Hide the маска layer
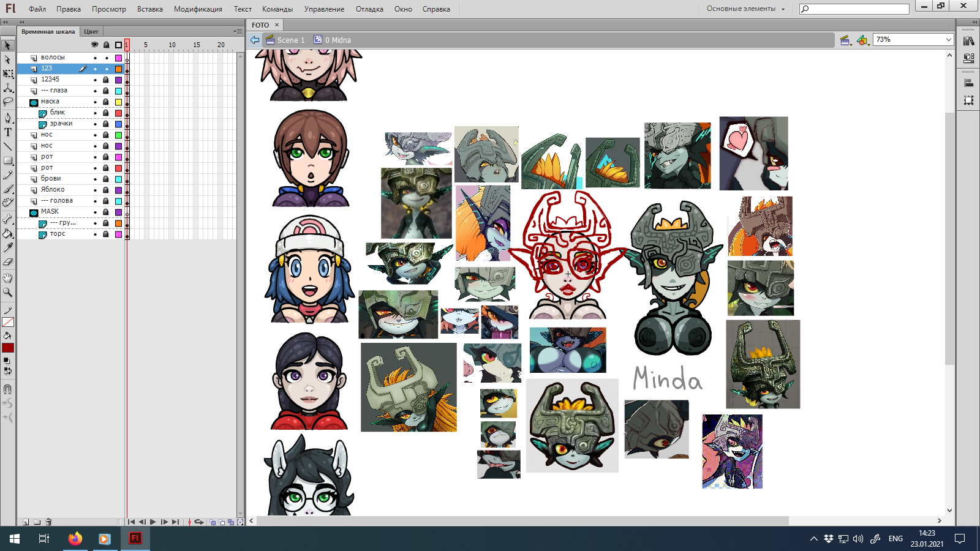The image size is (980, 551). tap(95, 102)
